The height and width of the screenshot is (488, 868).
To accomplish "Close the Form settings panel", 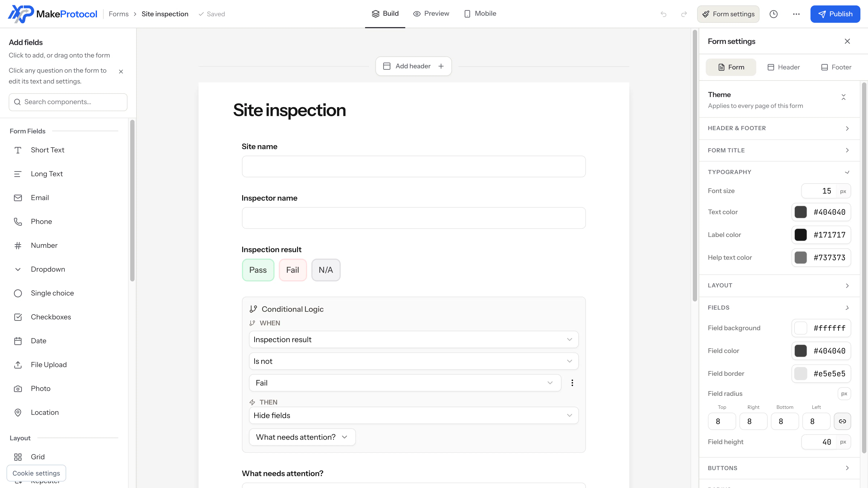I will [x=847, y=41].
